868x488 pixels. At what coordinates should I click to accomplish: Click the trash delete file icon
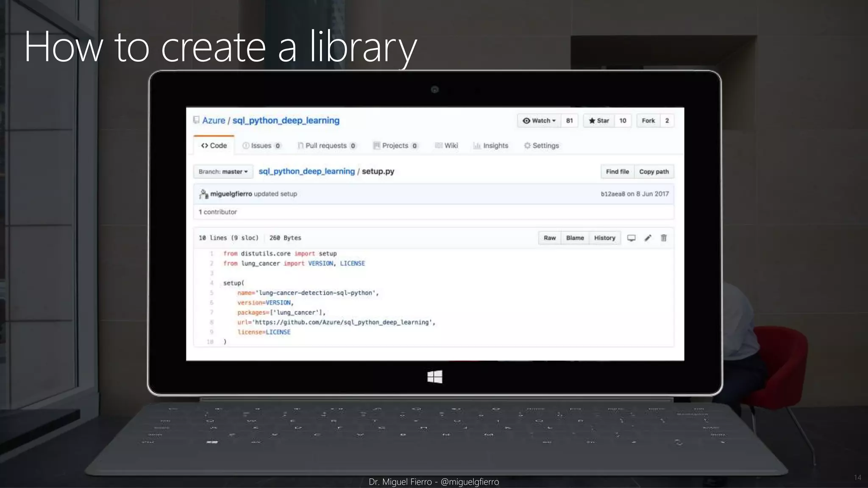(664, 238)
